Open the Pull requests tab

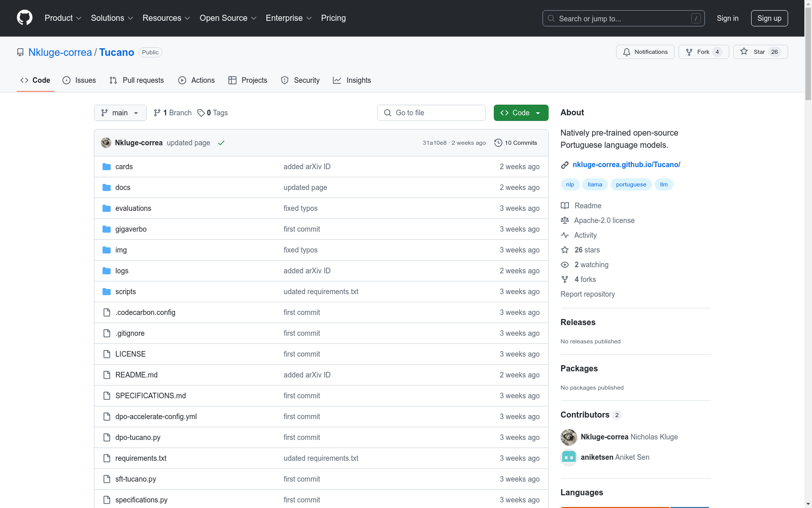point(137,80)
